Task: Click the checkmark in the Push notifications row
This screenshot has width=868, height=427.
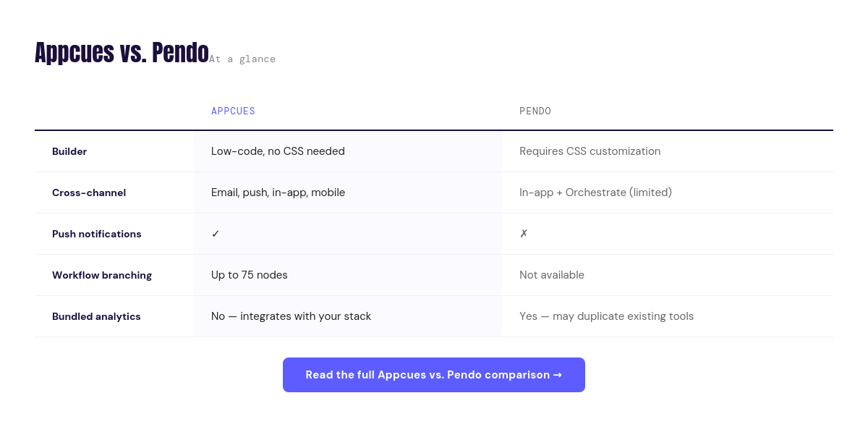Action: (216, 234)
